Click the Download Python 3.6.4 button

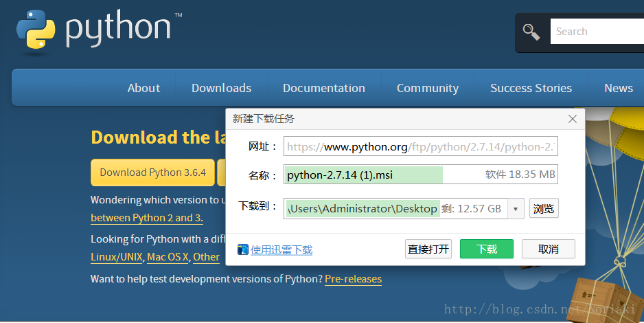point(153,172)
